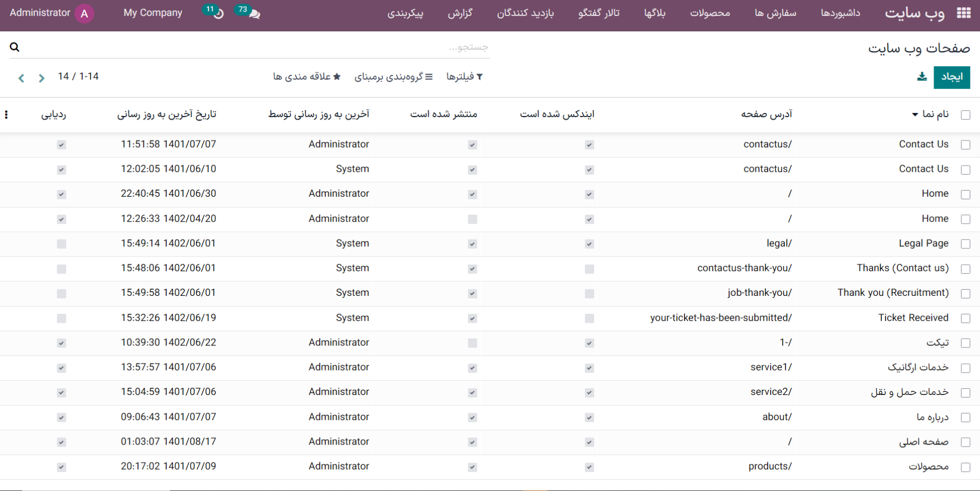Click the products/ address cell

click(770, 466)
